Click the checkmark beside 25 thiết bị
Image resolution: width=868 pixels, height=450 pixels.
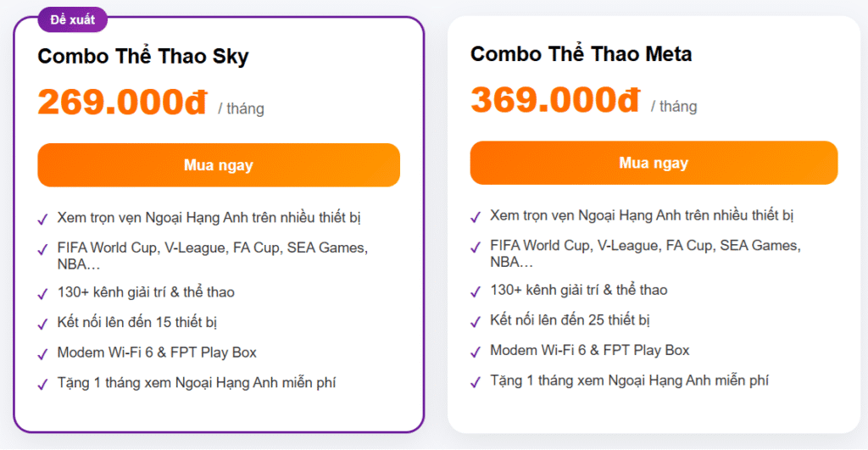click(x=476, y=322)
